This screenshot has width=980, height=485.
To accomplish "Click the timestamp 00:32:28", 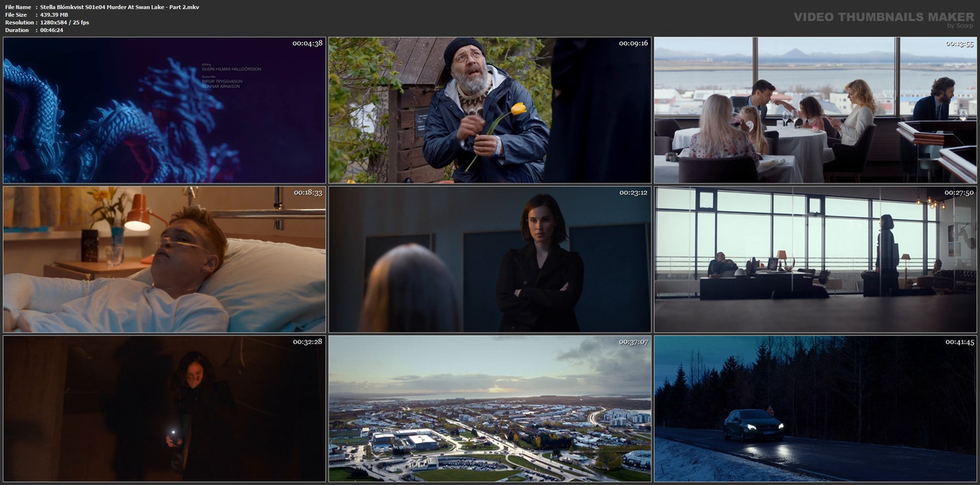I will (307, 342).
